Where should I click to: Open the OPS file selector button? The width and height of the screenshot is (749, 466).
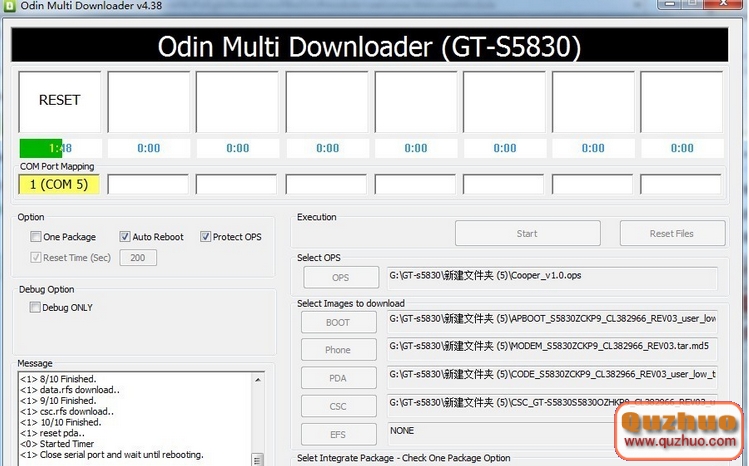[341, 277]
